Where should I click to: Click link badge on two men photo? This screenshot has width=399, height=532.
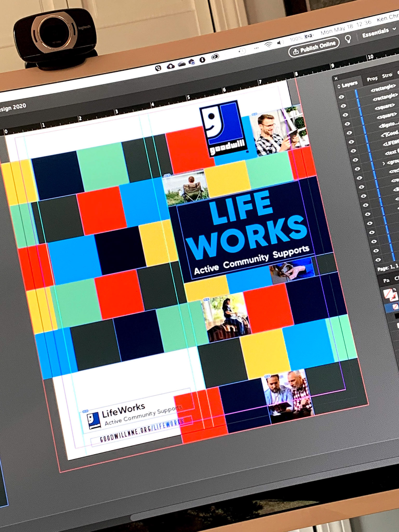(267, 376)
